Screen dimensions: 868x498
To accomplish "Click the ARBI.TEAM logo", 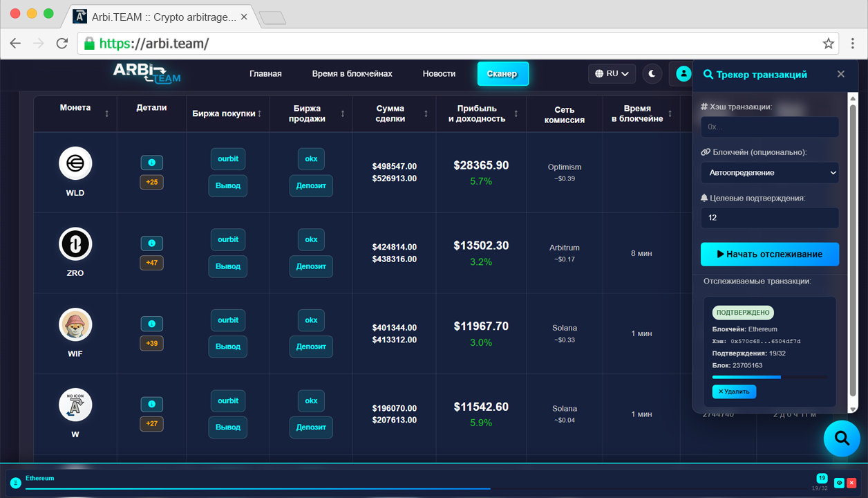I will [x=146, y=74].
